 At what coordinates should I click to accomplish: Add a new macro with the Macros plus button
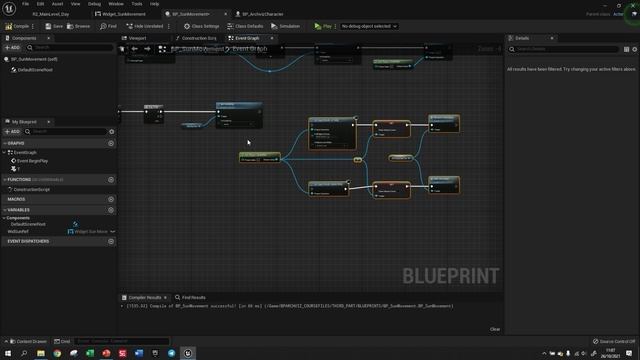(x=111, y=199)
